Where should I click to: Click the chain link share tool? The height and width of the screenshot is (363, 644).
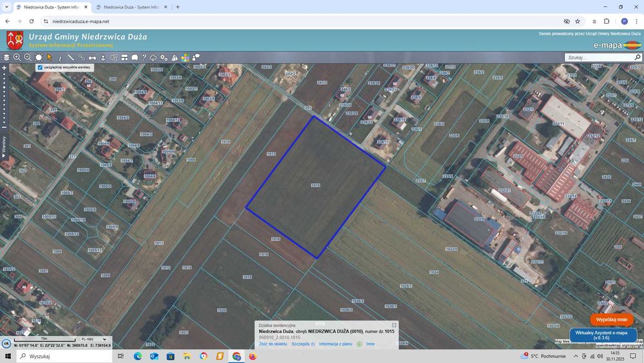coord(81,57)
